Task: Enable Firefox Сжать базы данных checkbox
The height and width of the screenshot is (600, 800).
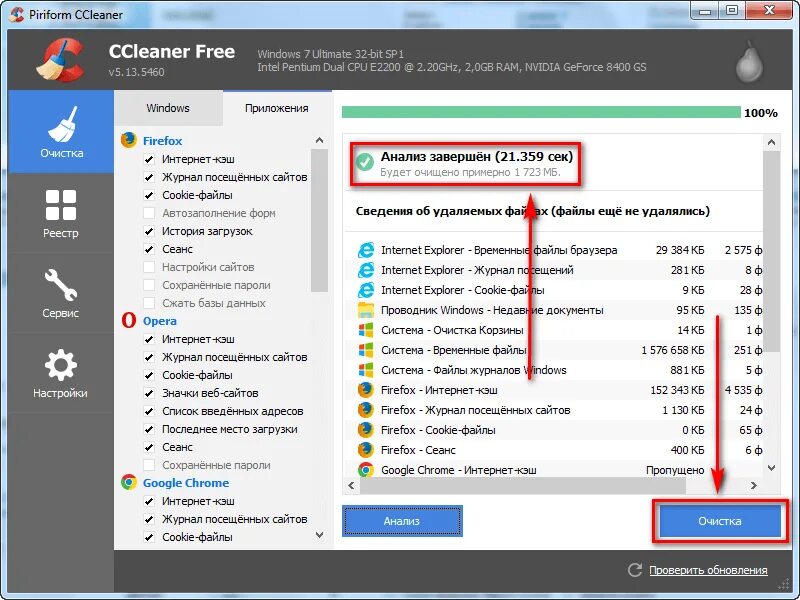Action: [149, 303]
